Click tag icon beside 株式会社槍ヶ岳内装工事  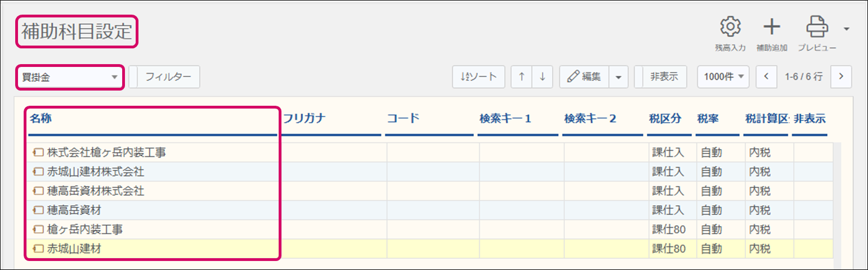point(38,152)
